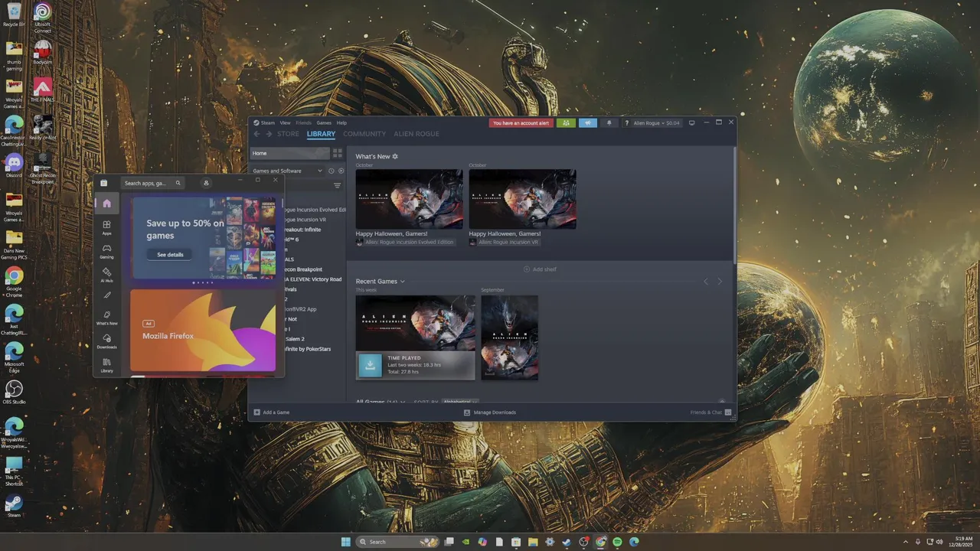980x551 pixels.
Task: Click Add shelf in Steam library
Action: (x=541, y=269)
